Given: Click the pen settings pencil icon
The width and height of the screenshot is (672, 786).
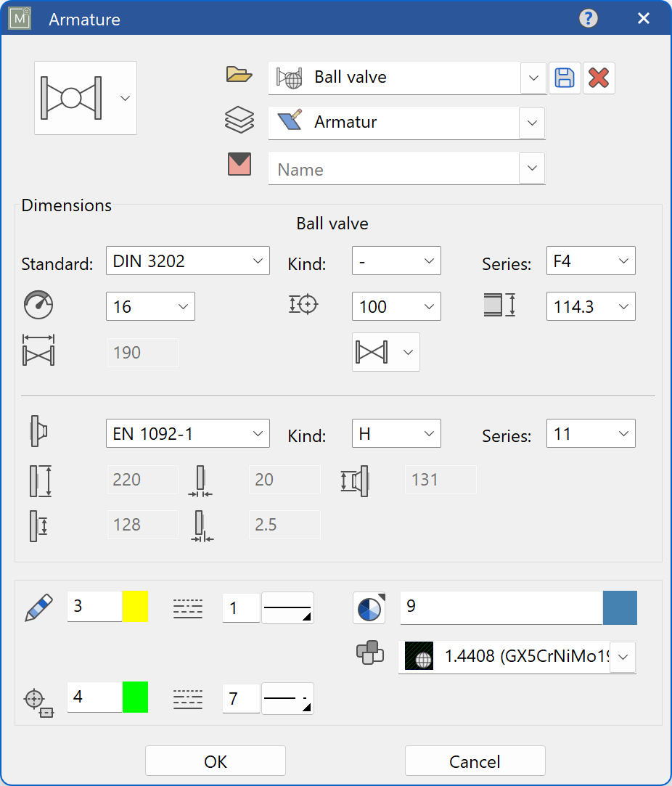Looking at the screenshot, I should pyautogui.click(x=38, y=607).
